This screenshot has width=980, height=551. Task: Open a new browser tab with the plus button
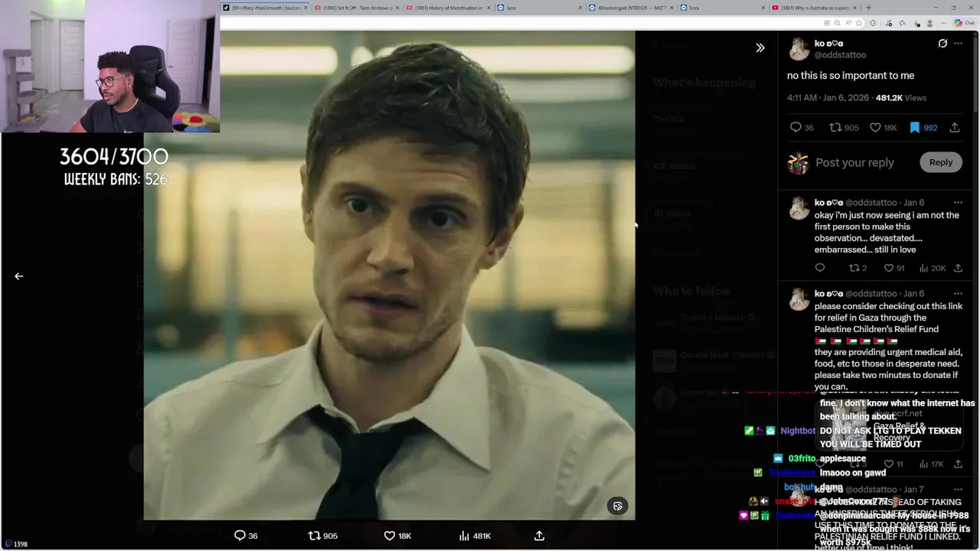coord(868,8)
